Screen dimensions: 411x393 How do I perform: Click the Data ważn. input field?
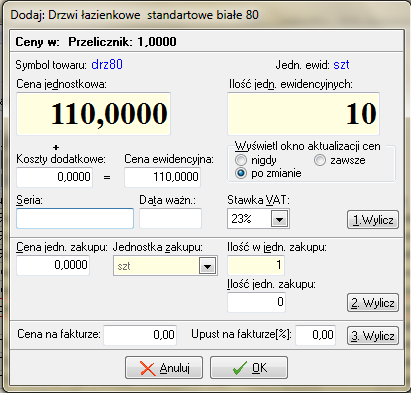pos(170,219)
